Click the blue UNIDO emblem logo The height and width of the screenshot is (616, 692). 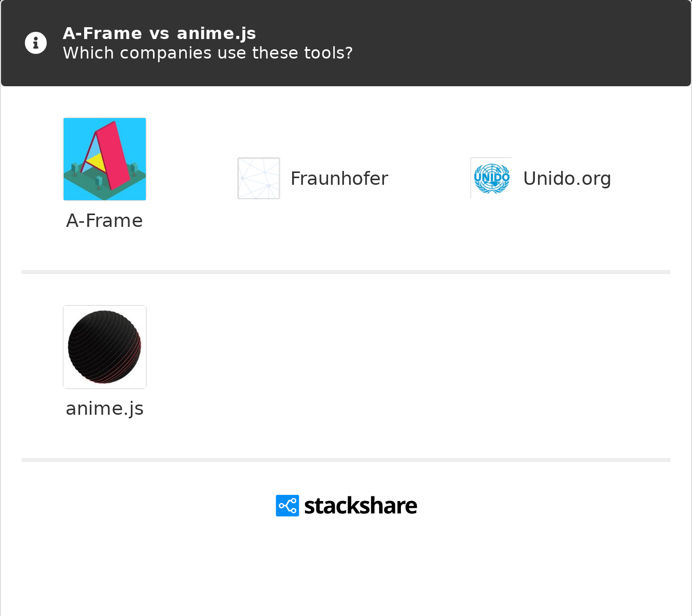coord(491,178)
